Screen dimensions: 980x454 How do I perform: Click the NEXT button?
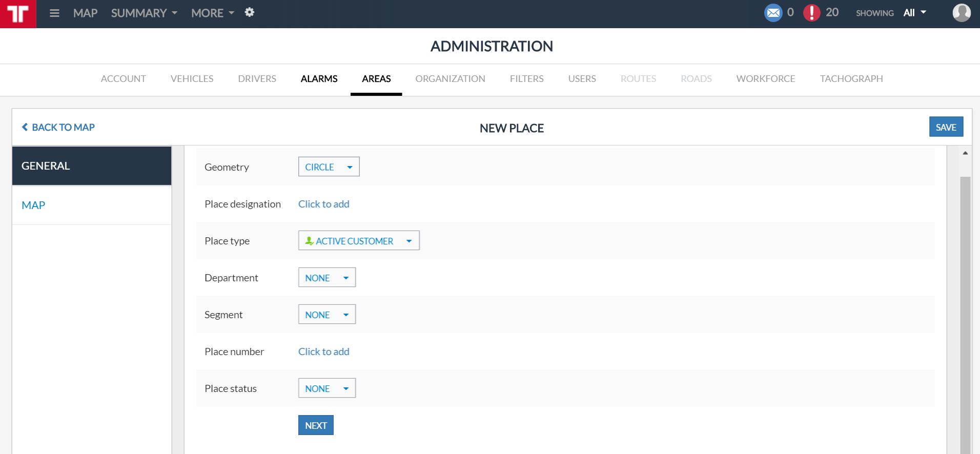pos(316,425)
